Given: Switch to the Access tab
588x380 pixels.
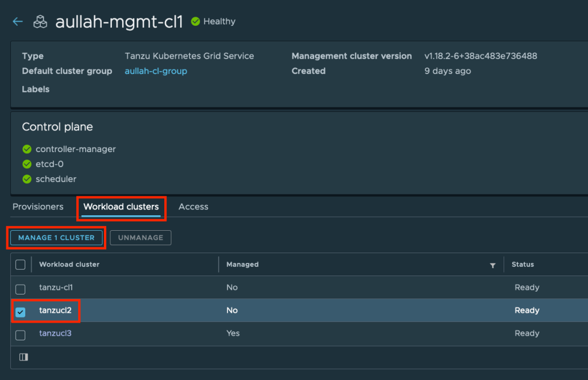Looking at the screenshot, I should (x=194, y=207).
